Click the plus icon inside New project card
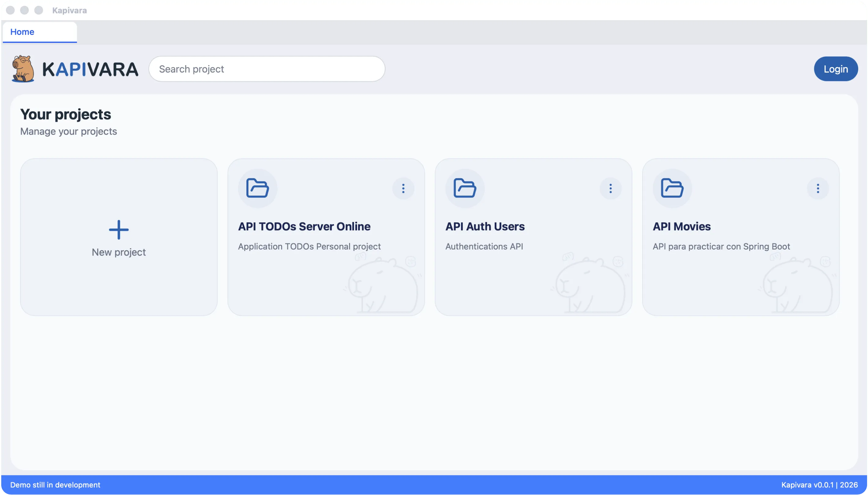 118,230
